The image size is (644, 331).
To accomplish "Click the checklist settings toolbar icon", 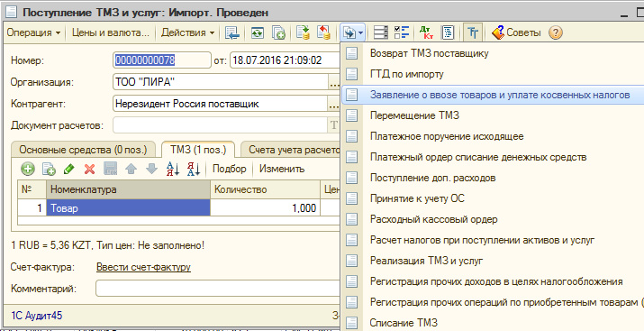I will [402, 32].
